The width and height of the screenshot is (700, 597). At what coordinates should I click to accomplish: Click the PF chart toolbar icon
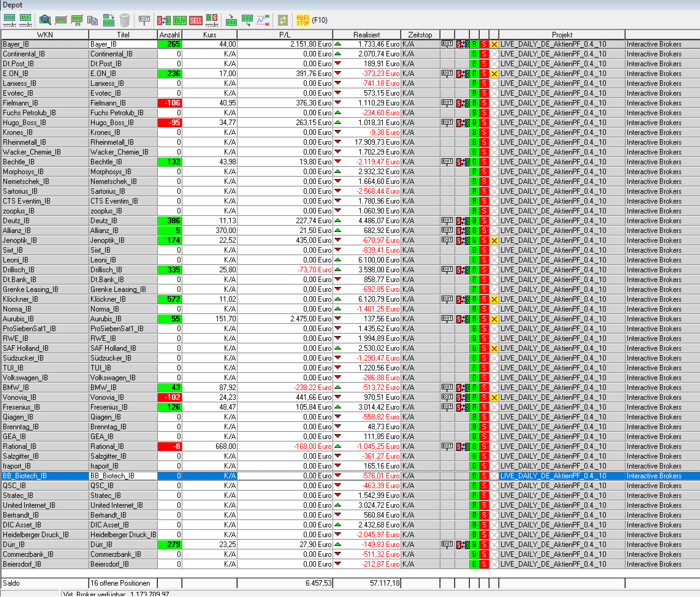point(77,20)
